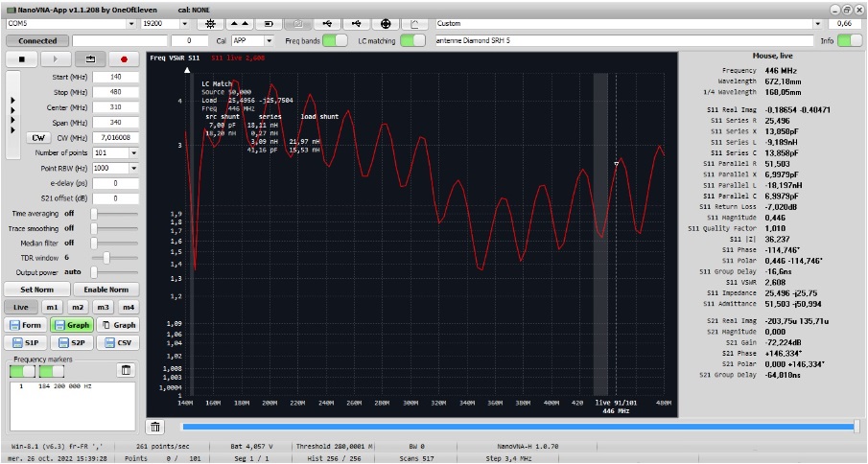Image resolution: width=868 pixels, height=464 pixels.
Task: Toggle the LC matching switch
Action: (412, 40)
